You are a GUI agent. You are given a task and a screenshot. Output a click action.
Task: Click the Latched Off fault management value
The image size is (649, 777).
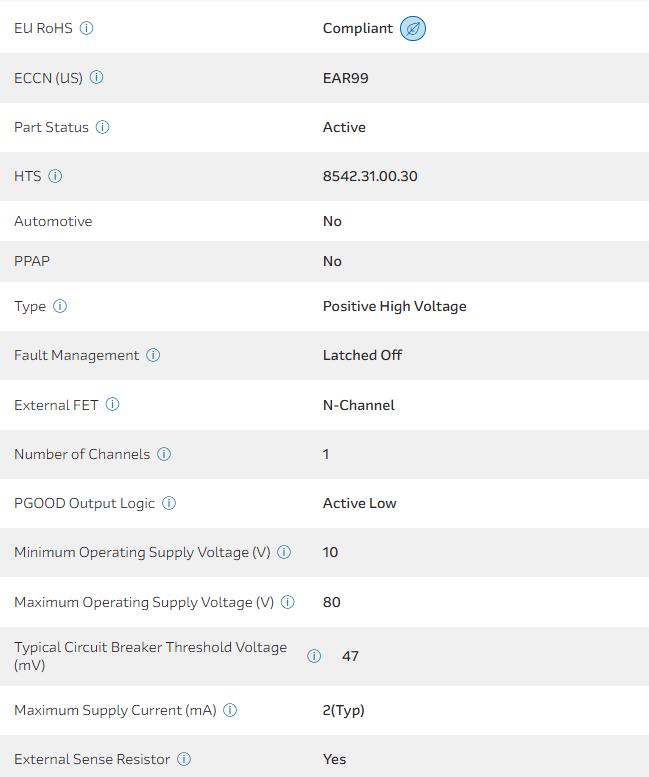(x=362, y=355)
